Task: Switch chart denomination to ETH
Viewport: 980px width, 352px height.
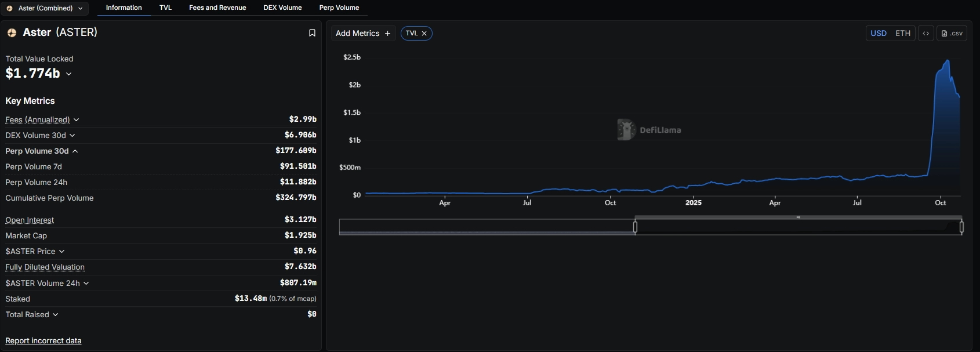Action: tap(903, 34)
